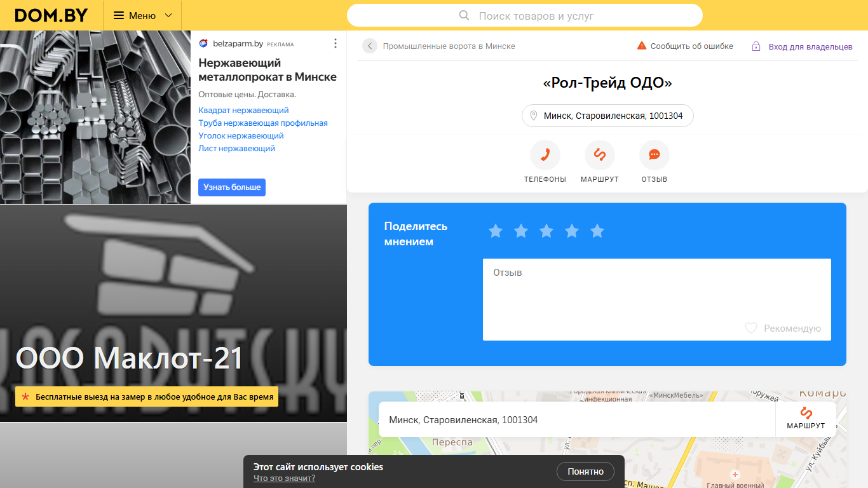The width and height of the screenshot is (868, 488).
Task: Open belzaparm.by advertiser link
Action: 237,44
